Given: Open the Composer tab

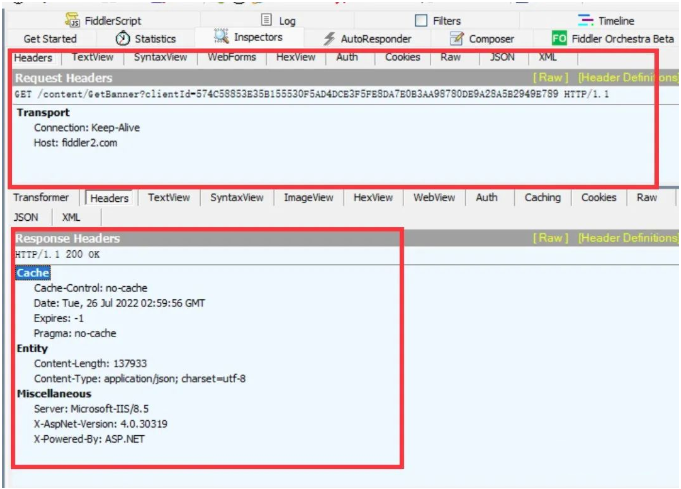Looking at the screenshot, I should [x=482, y=39].
